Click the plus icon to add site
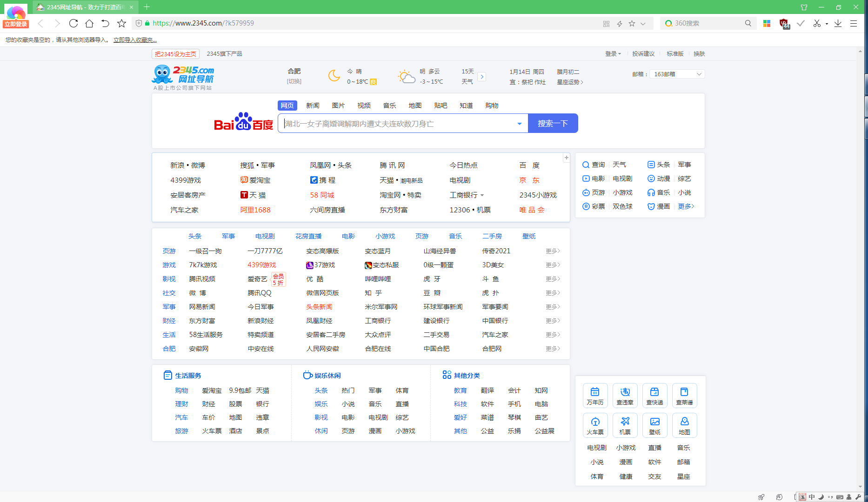 click(566, 158)
